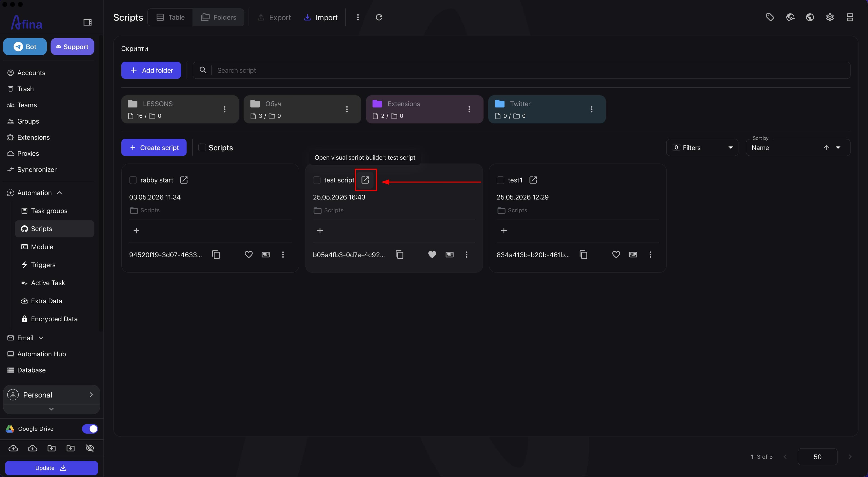Open the Support button
Image resolution: width=868 pixels, height=477 pixels.
click(x=72, y=47)
